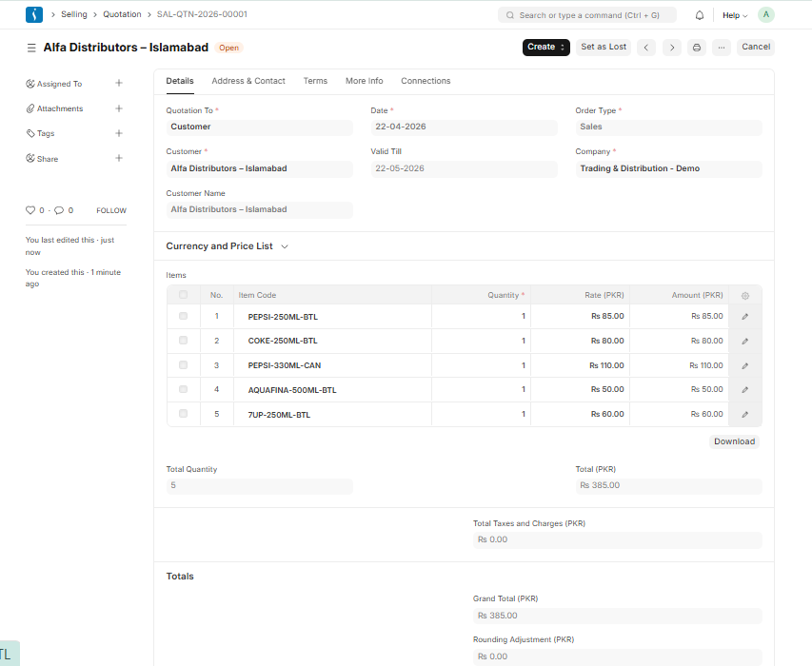Add a tag using the Tags plus icon
The height and width of the screenshot is (666, 812).
click(118, 133)
